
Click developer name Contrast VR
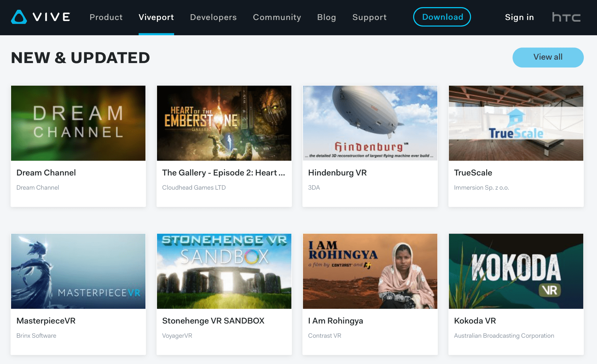pos(325,335)
